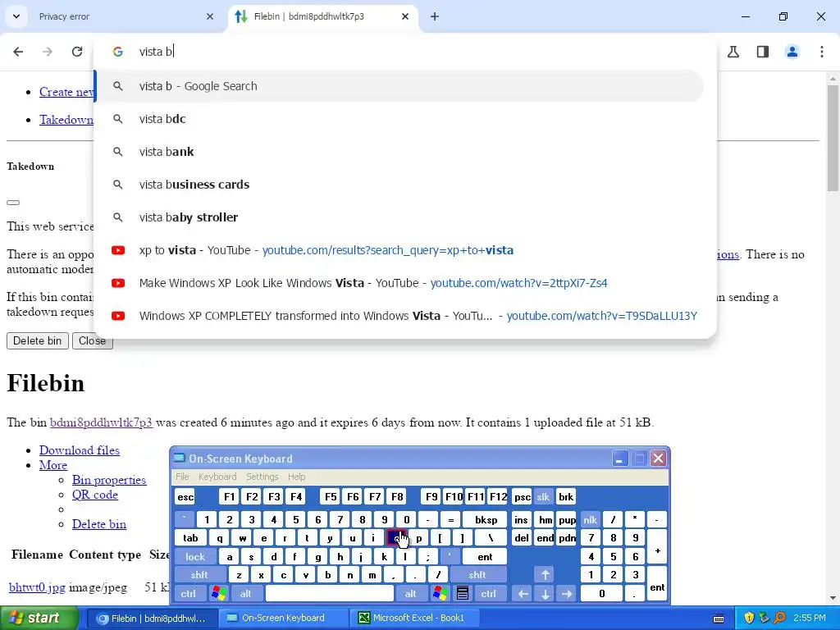Open the Chrome three-dot menu
The image size is (840, 630).
822,52
